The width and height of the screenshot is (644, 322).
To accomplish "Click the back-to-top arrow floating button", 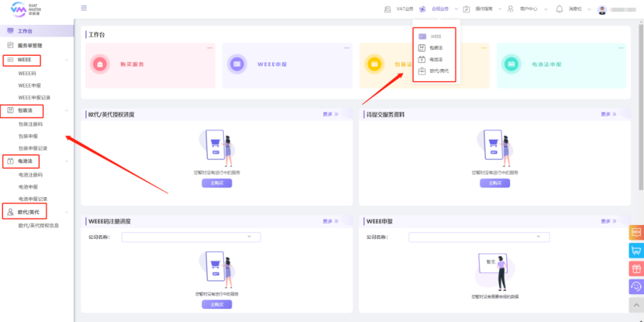I will point(636,305).
